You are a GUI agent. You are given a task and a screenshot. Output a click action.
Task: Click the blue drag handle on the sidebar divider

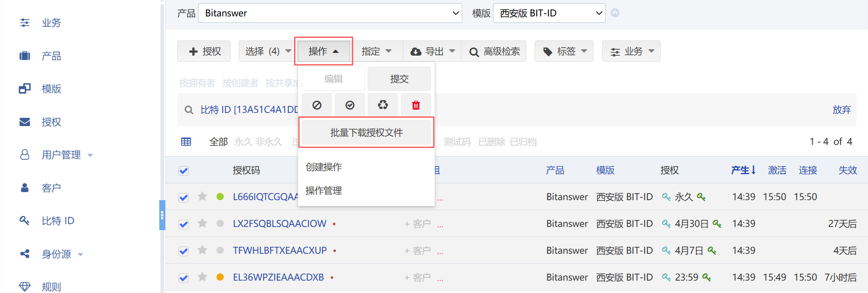click(162, 215)
